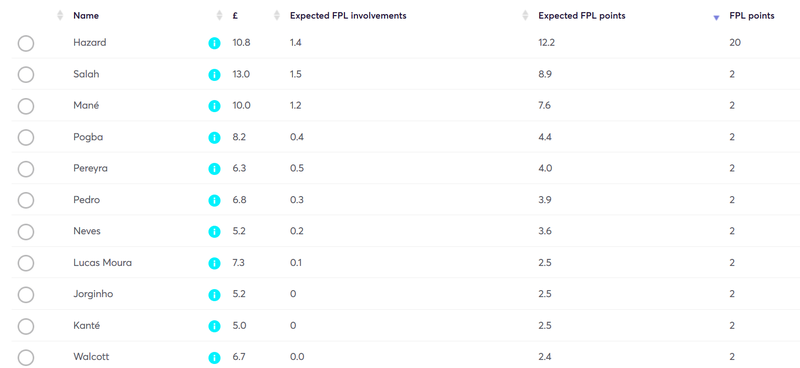Toggle sort on the FPL points header
This screenshot has height=368, width=800.
(752, 16)
